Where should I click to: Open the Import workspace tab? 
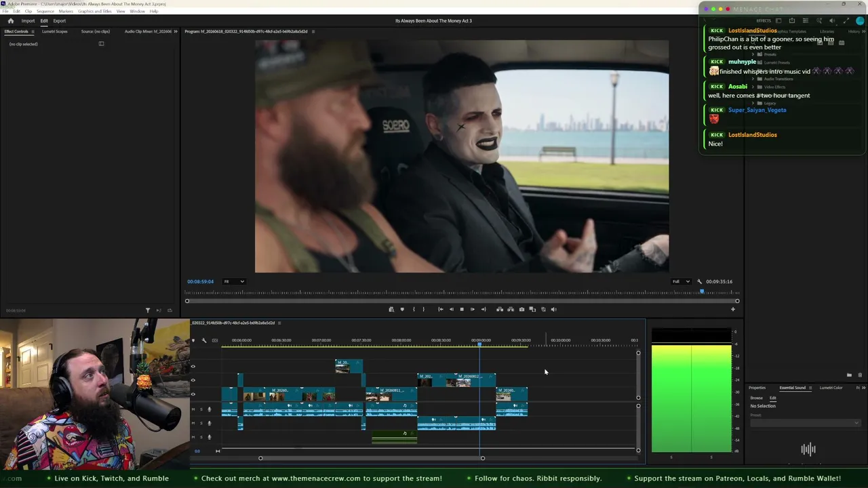coord(28,21)
